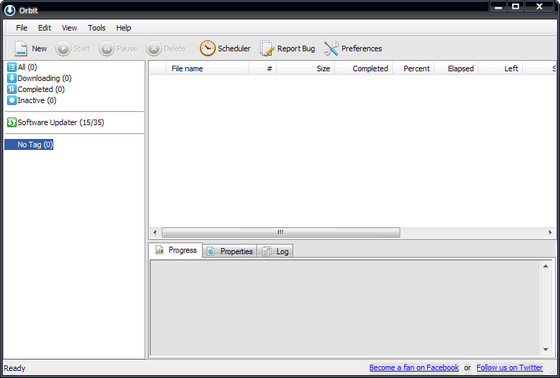Select the Downloading (0) category
This screenshot has width=560, height=378.
coord(39,78)
